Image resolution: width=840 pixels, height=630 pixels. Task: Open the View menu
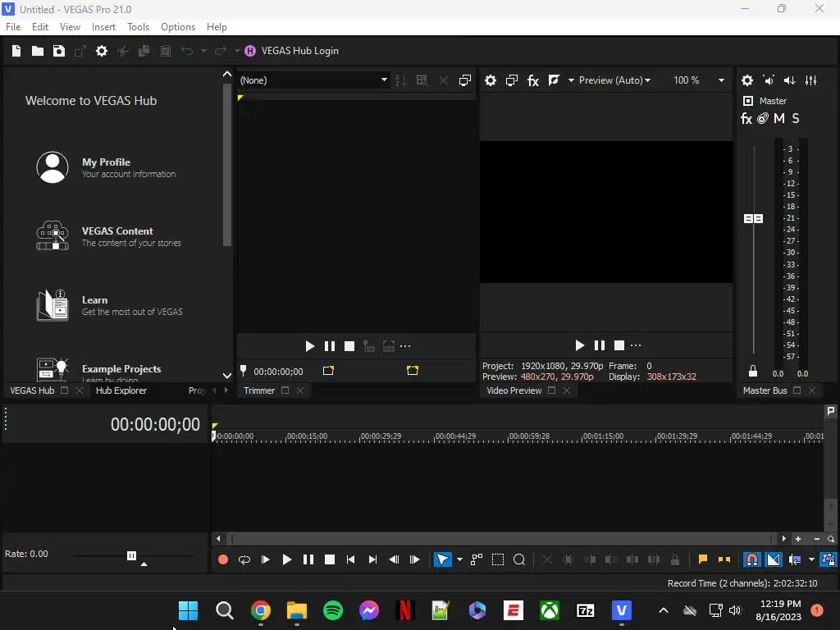[70, 27]
